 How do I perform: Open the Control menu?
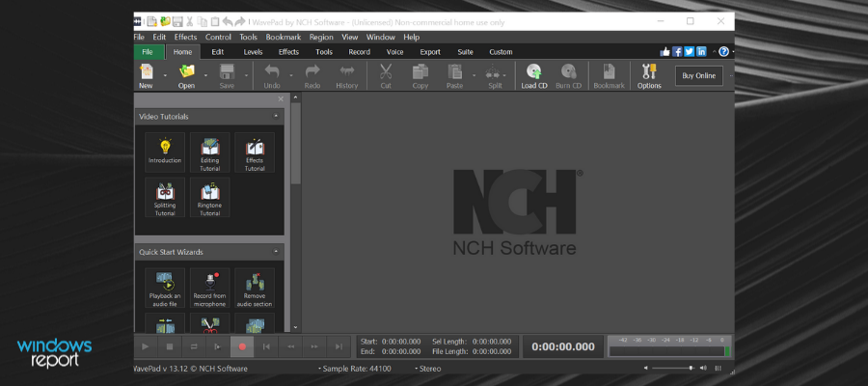pyautogui.click(x=218, y=37)
